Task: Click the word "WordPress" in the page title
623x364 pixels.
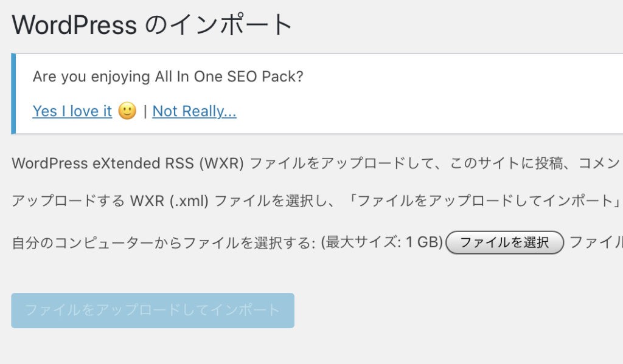Action: point(74,24)
